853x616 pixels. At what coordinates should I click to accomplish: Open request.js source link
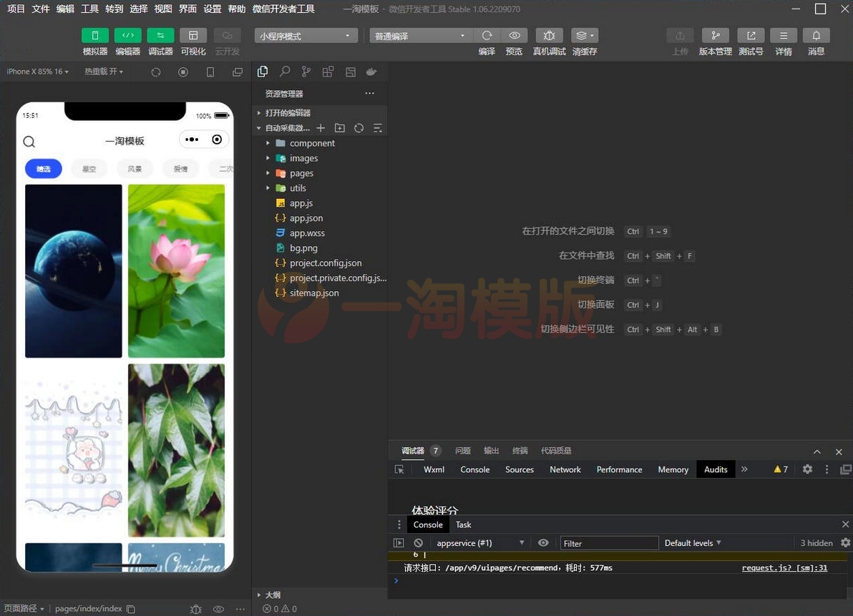(784, 567)
